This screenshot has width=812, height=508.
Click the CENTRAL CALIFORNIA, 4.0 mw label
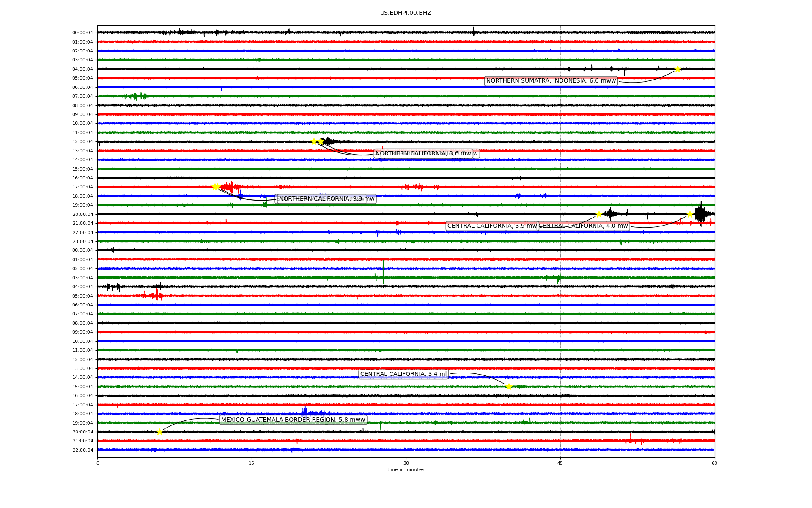pos(585,226)
